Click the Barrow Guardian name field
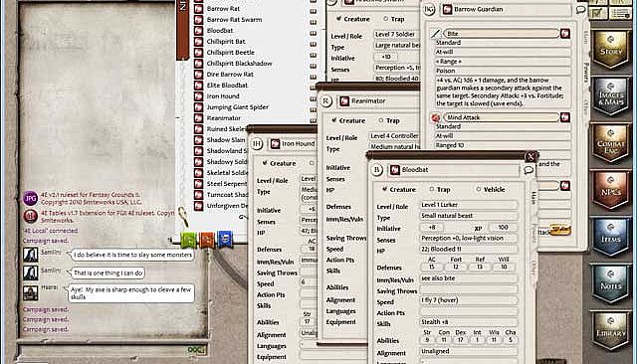 pos(506,9)
